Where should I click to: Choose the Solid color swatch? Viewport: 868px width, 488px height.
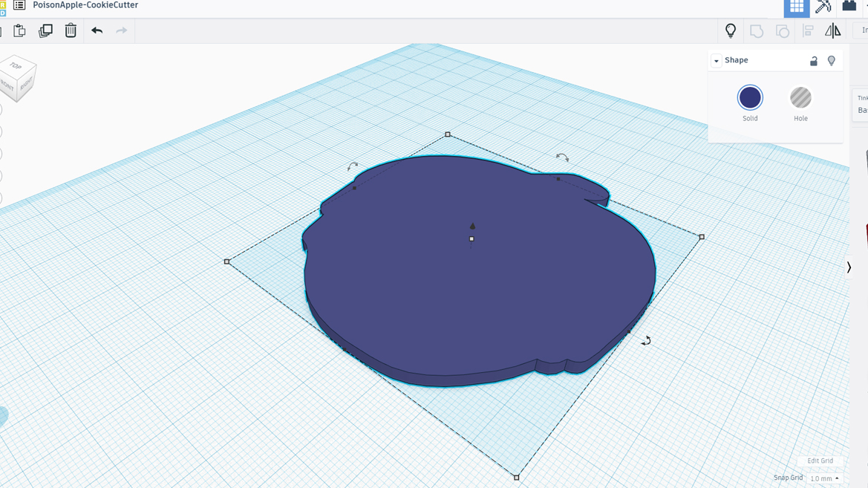point(750,97)
